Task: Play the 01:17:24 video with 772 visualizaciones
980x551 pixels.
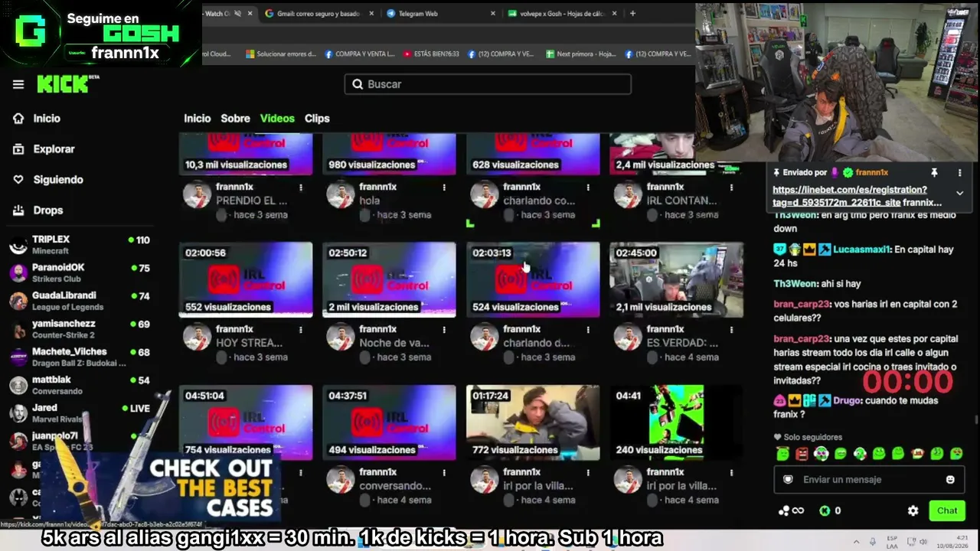Action: click(533, 422)
